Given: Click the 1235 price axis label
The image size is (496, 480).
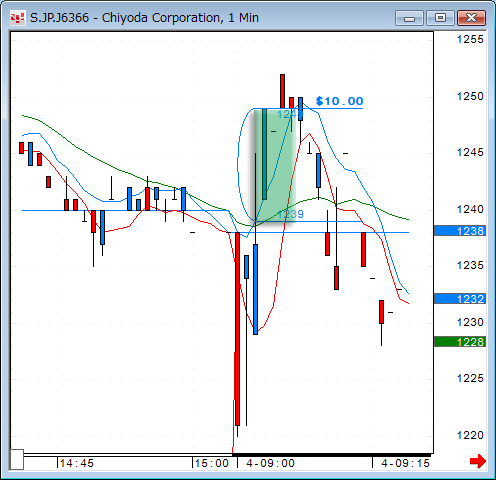Looking at the screenshot, I should pos(470,265).
